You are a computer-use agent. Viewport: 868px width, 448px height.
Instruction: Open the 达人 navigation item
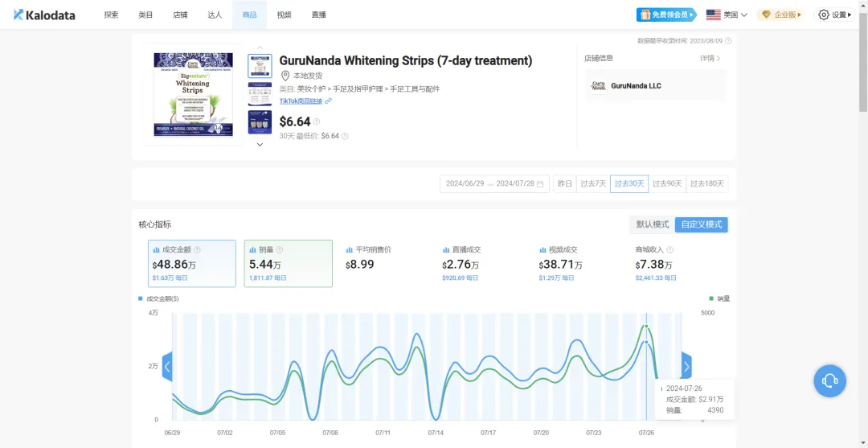[x=215, y=15]
